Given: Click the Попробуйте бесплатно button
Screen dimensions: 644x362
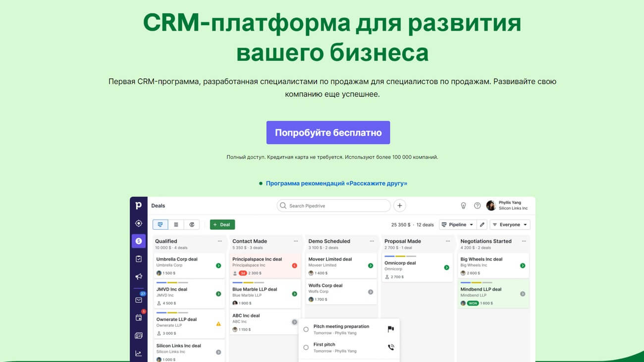Looking at the screenshot, I should pos(328,133).
